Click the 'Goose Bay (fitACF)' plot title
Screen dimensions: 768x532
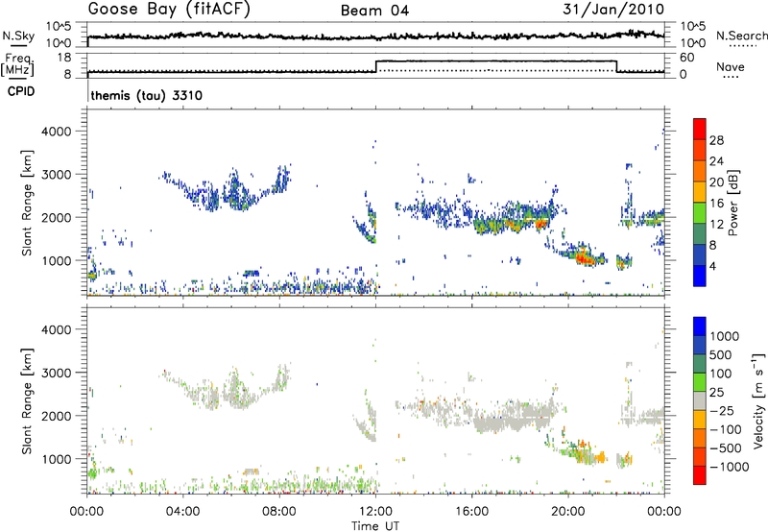click(x=169, y=10)
